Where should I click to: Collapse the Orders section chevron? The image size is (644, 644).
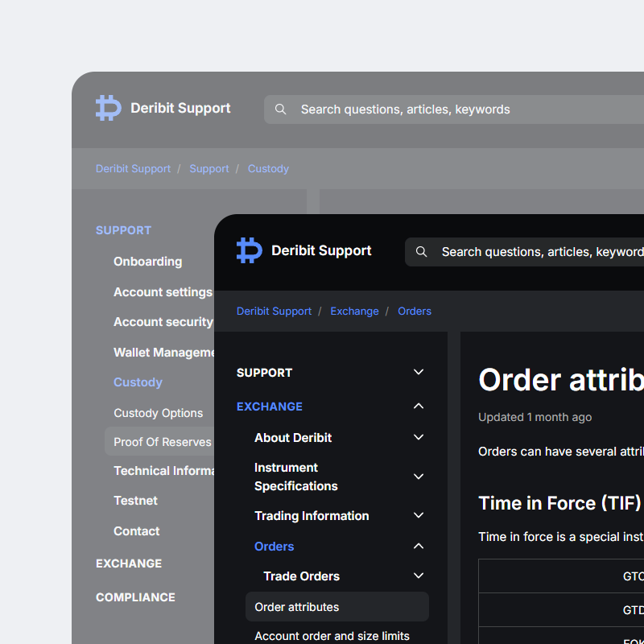pos(419,547)
